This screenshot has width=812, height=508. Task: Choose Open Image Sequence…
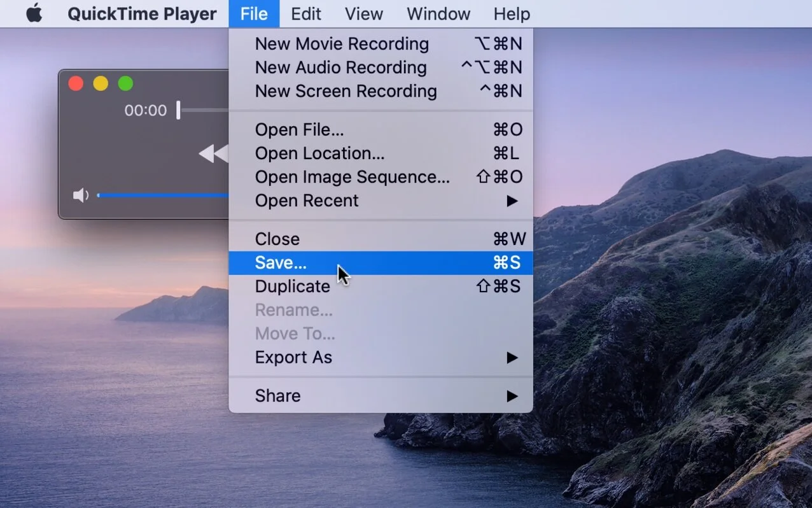click(x=381, y=177)
